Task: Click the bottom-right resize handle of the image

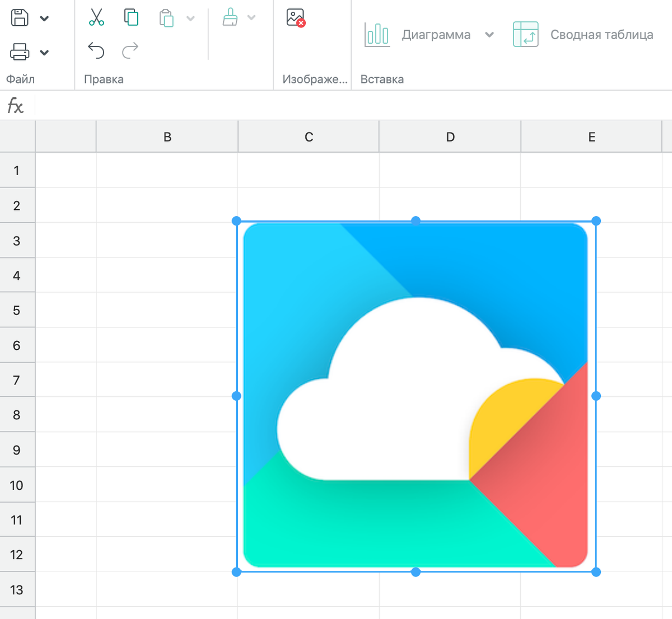Action: (596, 572)
